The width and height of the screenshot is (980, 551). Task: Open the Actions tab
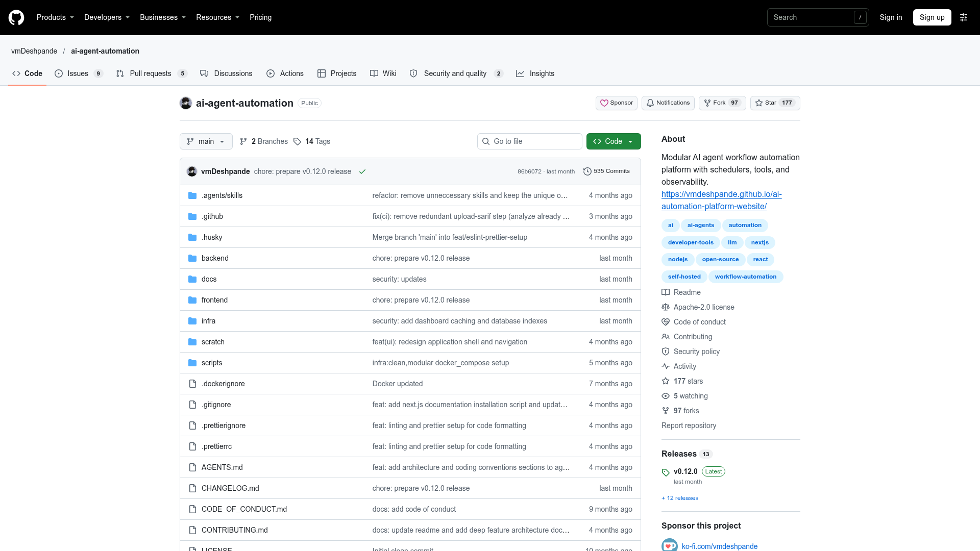[x=285, y=73]
